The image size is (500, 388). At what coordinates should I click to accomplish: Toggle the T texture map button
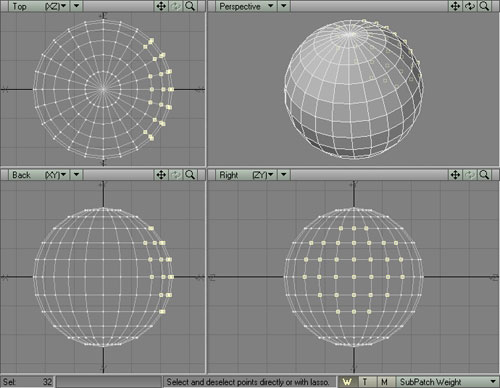click(366, 382)
